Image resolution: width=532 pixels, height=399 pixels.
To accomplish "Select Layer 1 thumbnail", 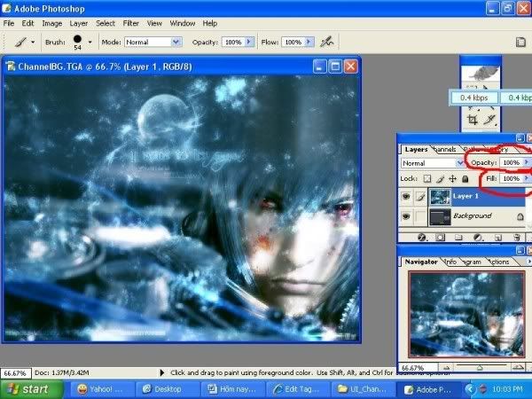I will pyautogui.click(x=440, y=197).
